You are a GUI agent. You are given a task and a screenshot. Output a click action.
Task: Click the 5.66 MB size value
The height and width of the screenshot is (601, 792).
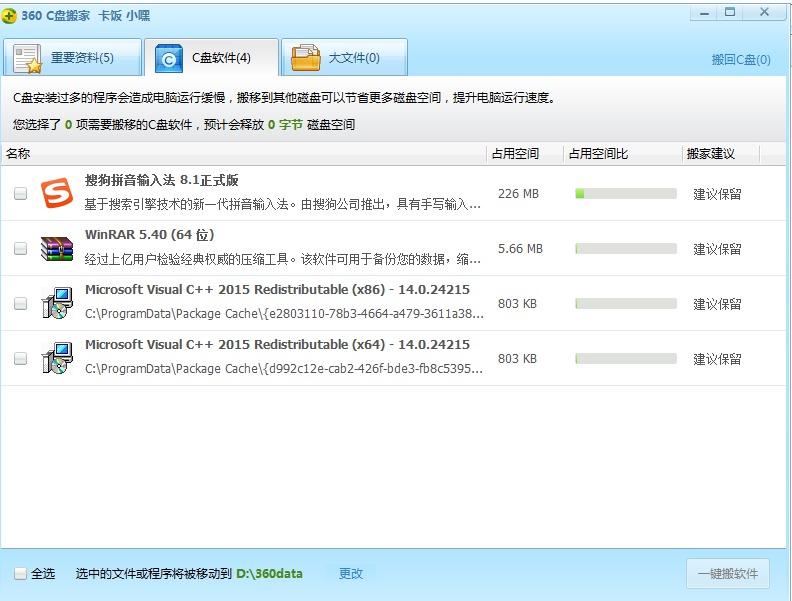(520, 249)
